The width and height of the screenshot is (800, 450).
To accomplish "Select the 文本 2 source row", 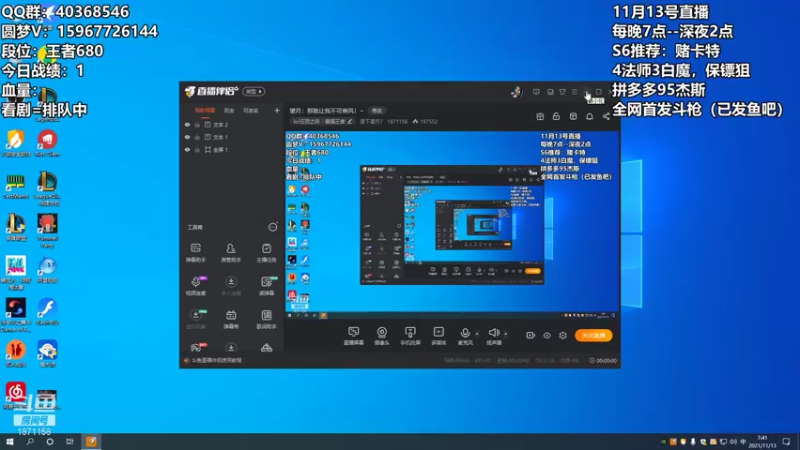I will [232, 124].
